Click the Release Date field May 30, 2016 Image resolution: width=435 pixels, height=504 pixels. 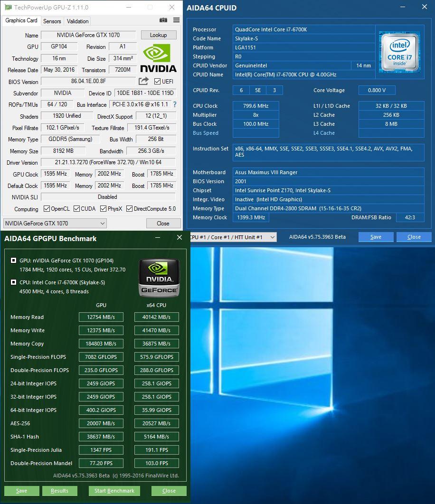coord(59,69)
